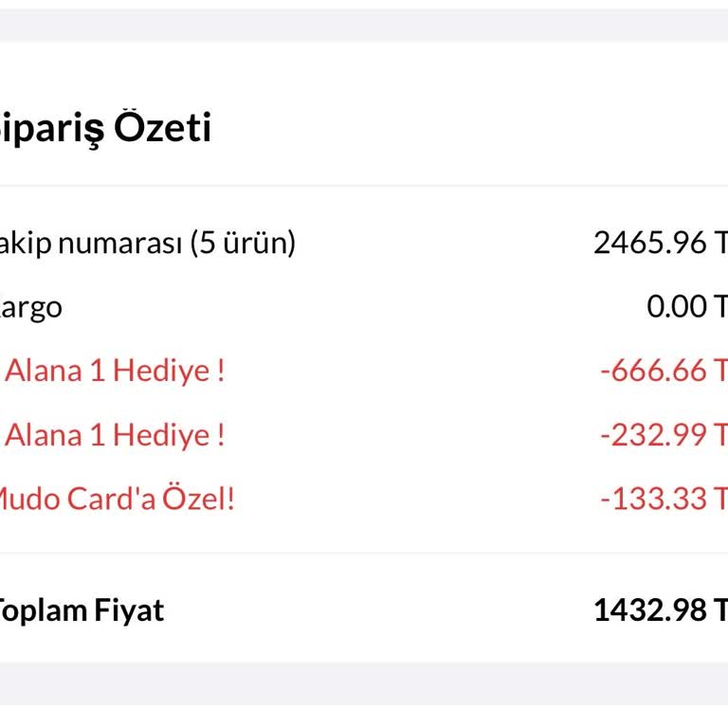This screenshot has height=728, width=728.
Task: Open the Mudo Card'a Özel promotion
Action: click(116, 499)
